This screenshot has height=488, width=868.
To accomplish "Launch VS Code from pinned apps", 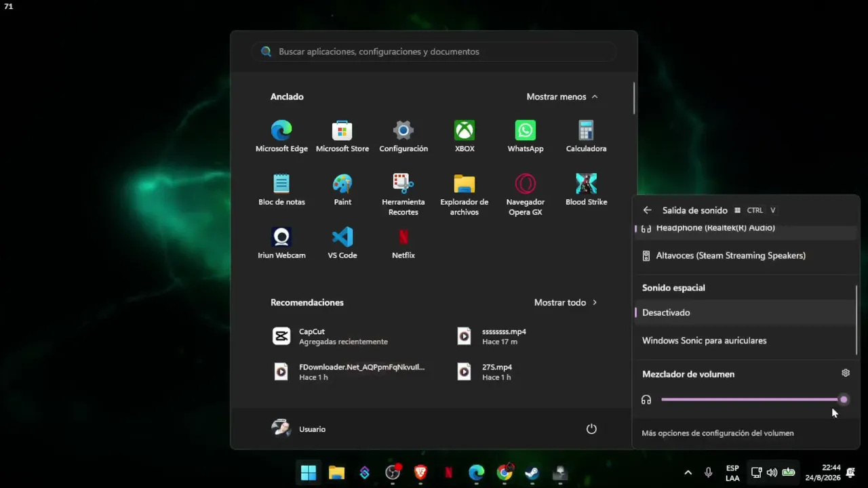I will tap(342, 243).
